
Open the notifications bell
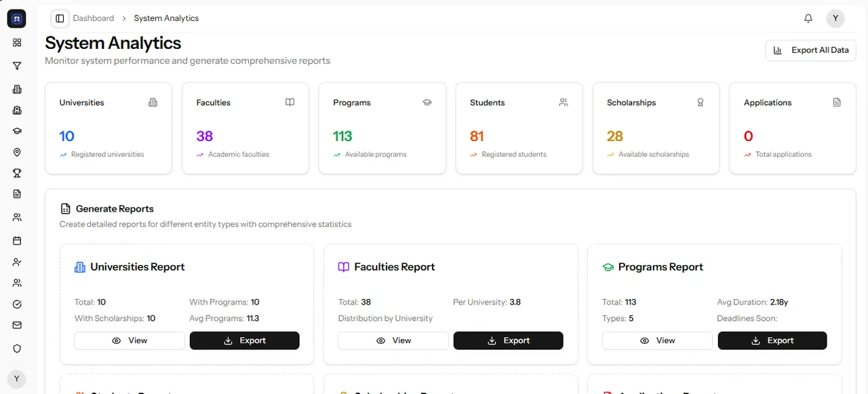(808, 18)
